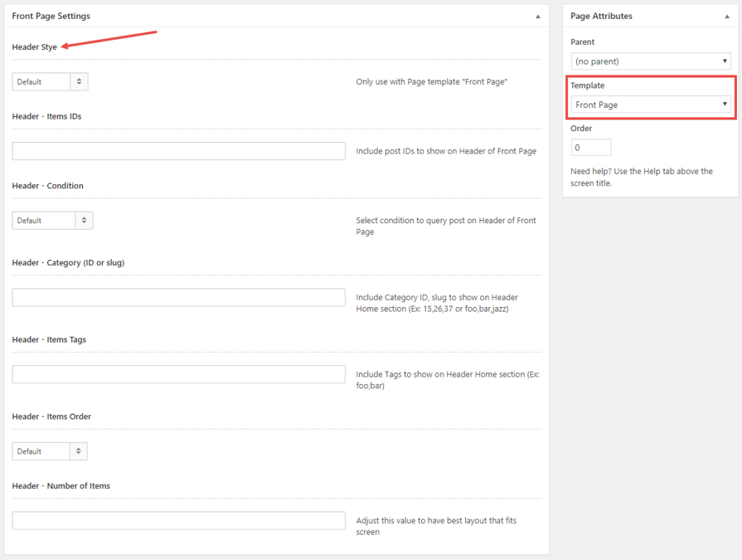This screenshot has width=742, height=560.
Task: Click the 'Only use with Page template' note
Action: point(432,82)
